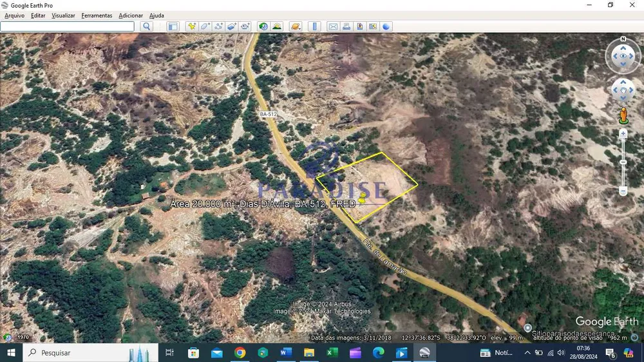Click the look-up arrow on eye joystick

point(623,48)
